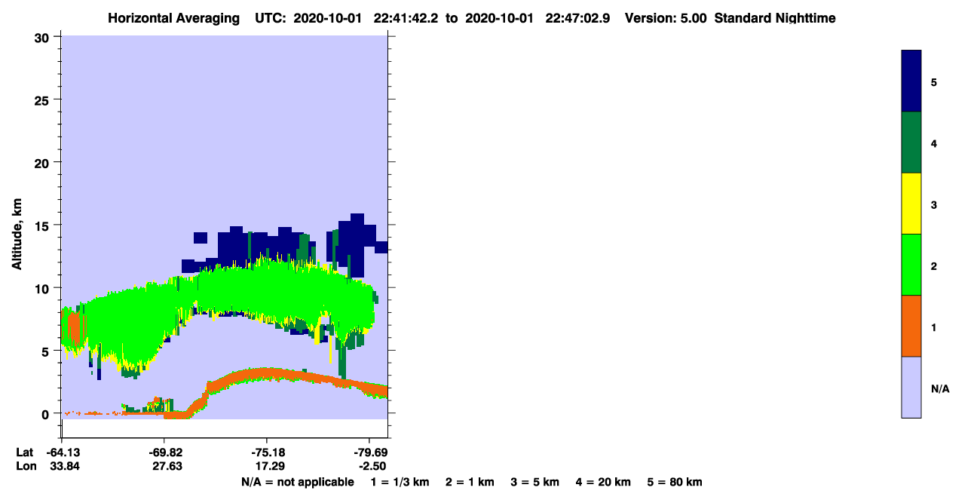Click the longitude value '33.84'
The image size is (980, 503).
(65, 466)
